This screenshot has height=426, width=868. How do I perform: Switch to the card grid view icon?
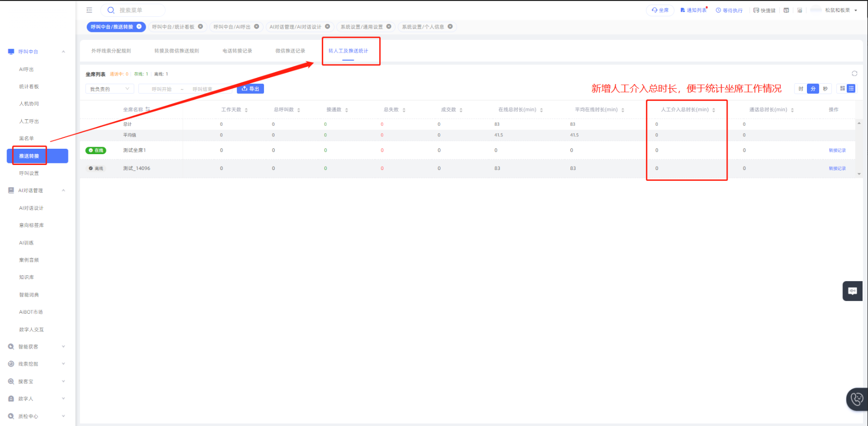pos(842,89)
